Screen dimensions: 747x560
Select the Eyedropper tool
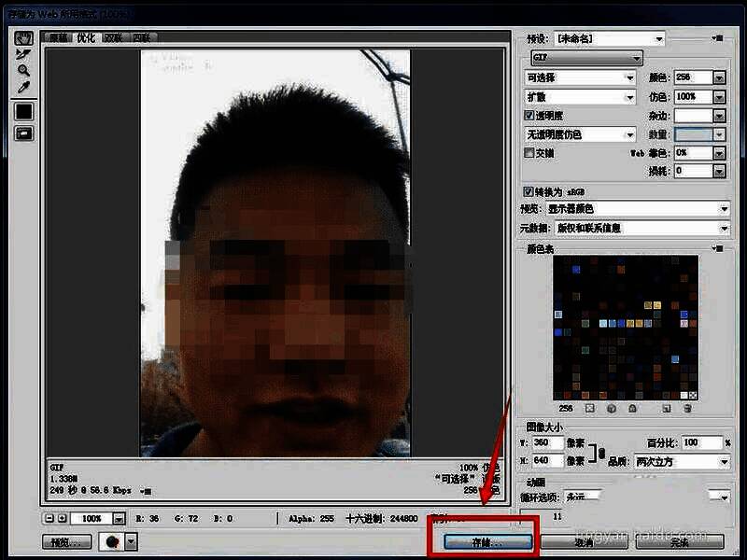tap(23, 87)
